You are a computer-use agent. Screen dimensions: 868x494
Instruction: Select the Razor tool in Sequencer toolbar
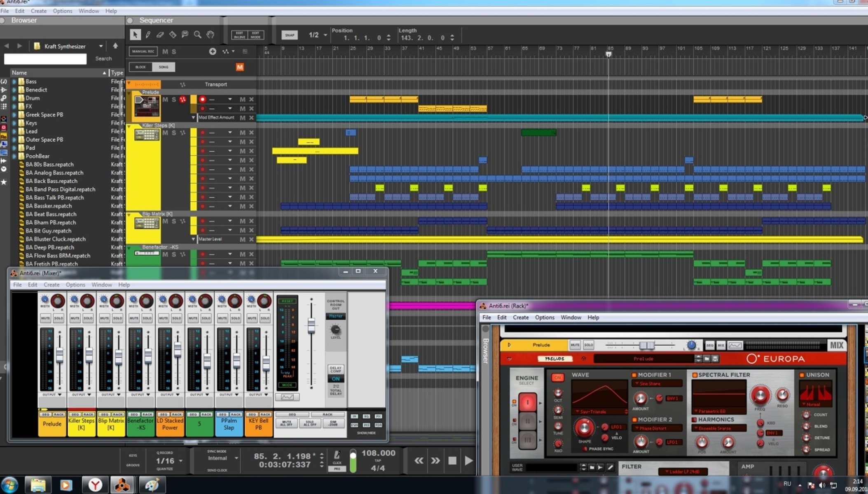[173, 35]
